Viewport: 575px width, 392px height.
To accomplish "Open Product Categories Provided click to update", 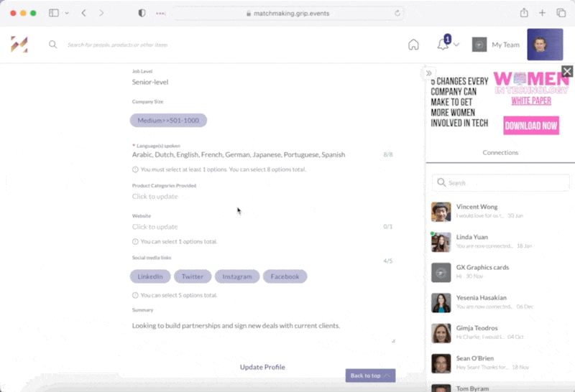I will 155,197.
